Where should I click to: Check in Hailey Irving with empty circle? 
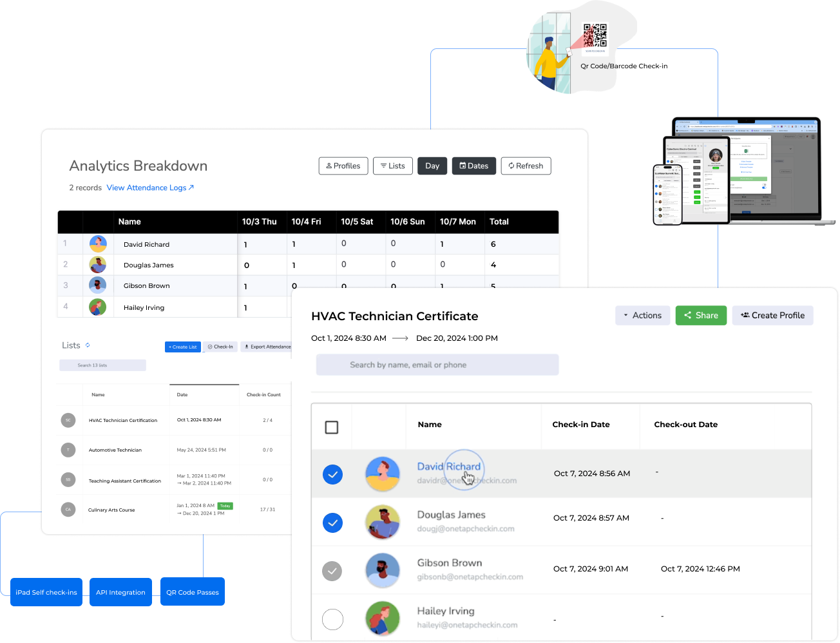click(332, 619)
